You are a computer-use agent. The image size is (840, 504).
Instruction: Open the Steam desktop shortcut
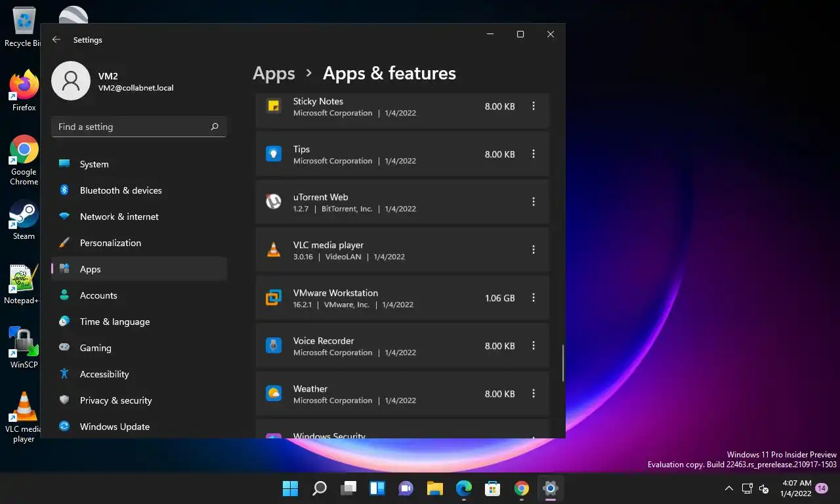coord(24,220)
